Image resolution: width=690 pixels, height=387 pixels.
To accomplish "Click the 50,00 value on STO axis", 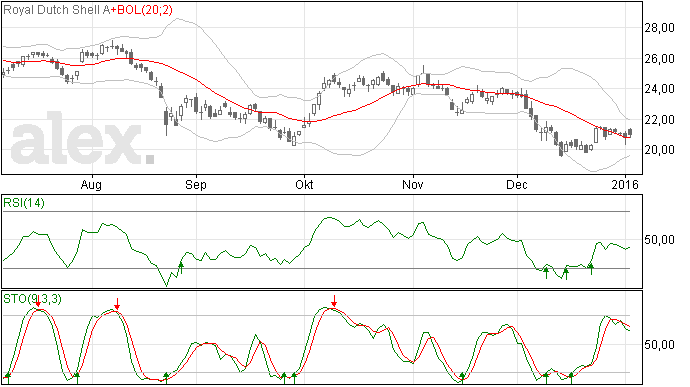I will 659,344.
